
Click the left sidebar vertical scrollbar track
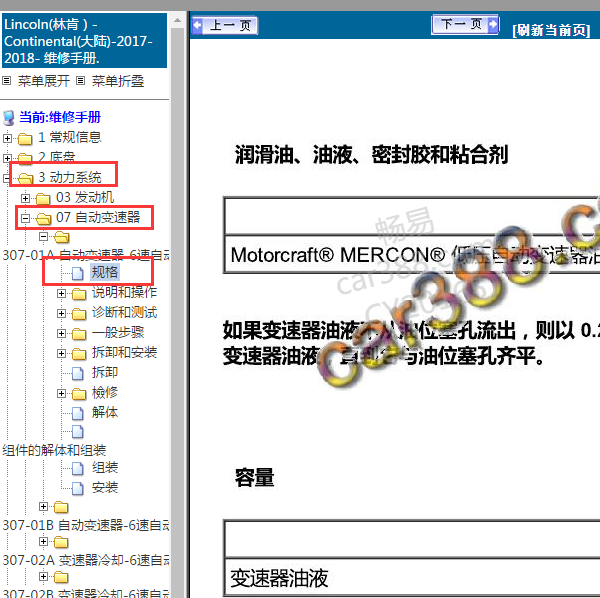[177, 312]
